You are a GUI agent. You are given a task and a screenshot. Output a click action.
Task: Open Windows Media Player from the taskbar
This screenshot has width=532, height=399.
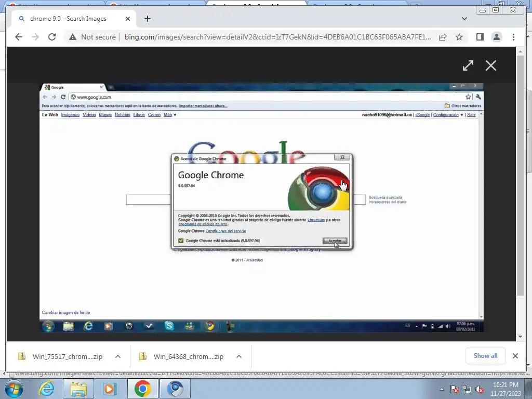(110, 389)
